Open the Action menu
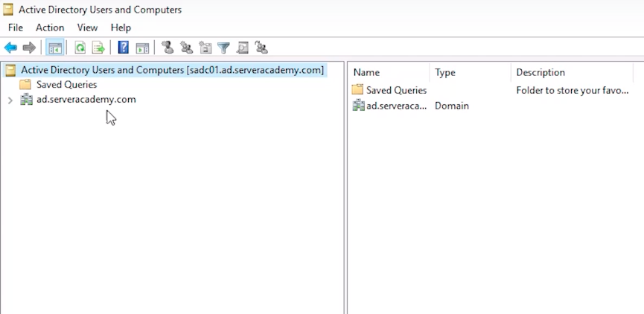This screenshot has height=314, width=644. pyautogui.click(x=50, y=28)
